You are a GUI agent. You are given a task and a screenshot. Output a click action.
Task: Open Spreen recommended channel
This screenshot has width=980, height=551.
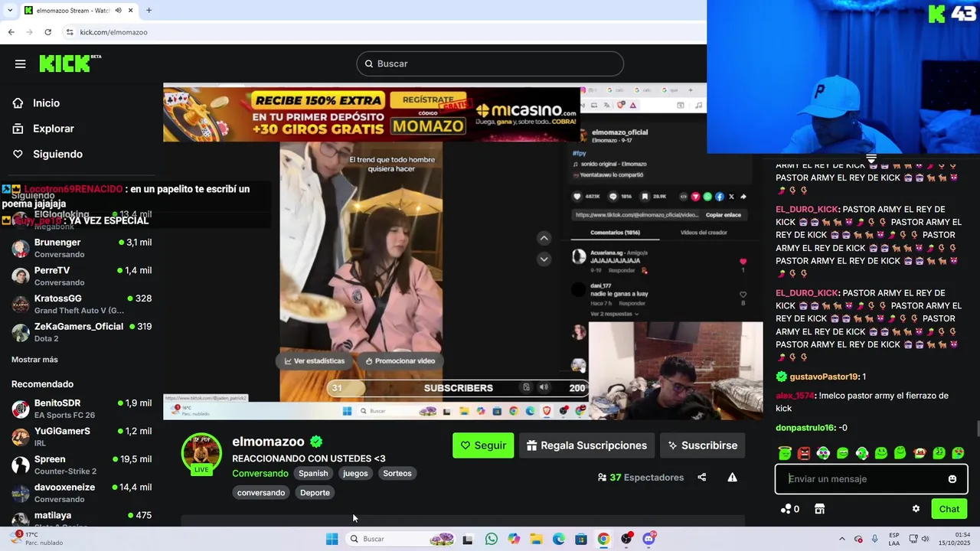click(x=81, y=465)
